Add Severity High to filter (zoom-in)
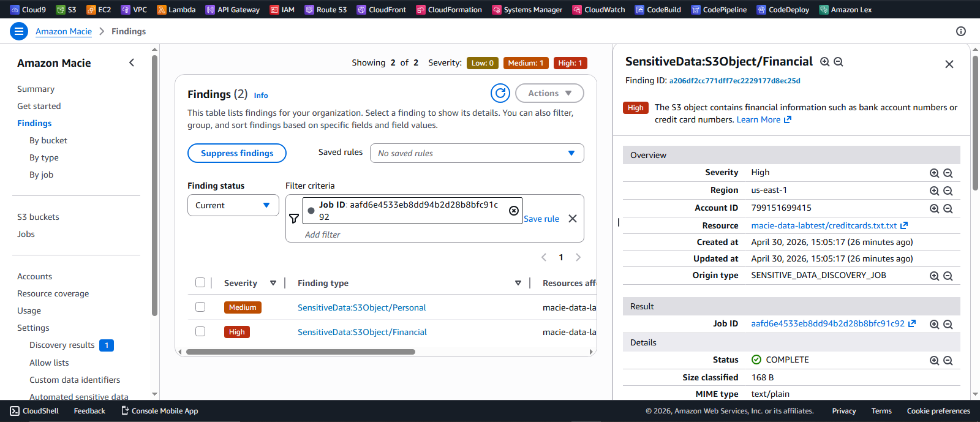 tap(934, 173)
